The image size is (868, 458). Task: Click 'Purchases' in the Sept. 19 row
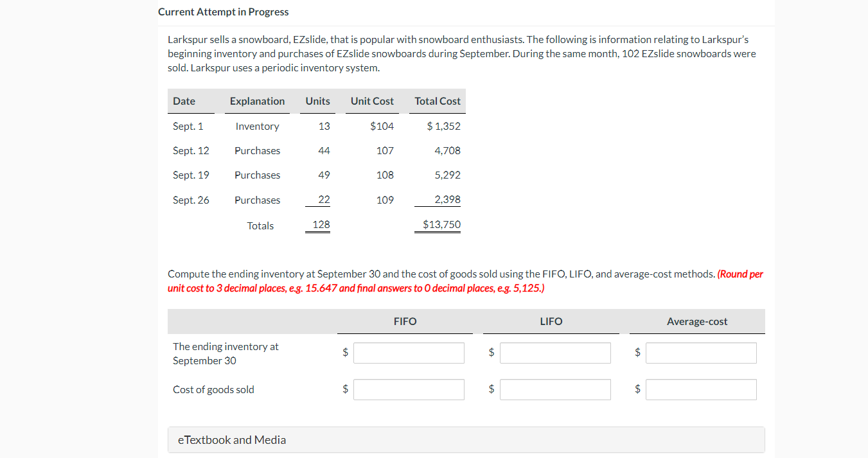(x=257, y=175)
